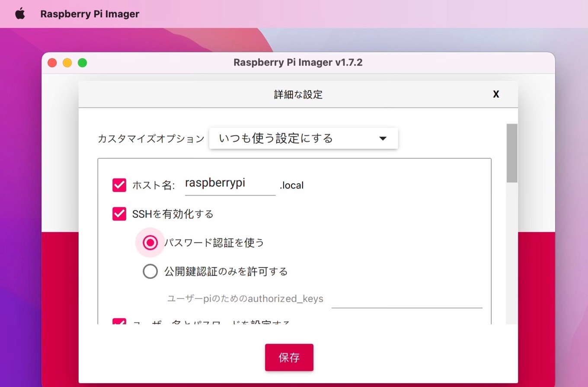The height and width of the screenshot is (387, 588).
Task: Click the .local suffix text
Action: point(292,186)
